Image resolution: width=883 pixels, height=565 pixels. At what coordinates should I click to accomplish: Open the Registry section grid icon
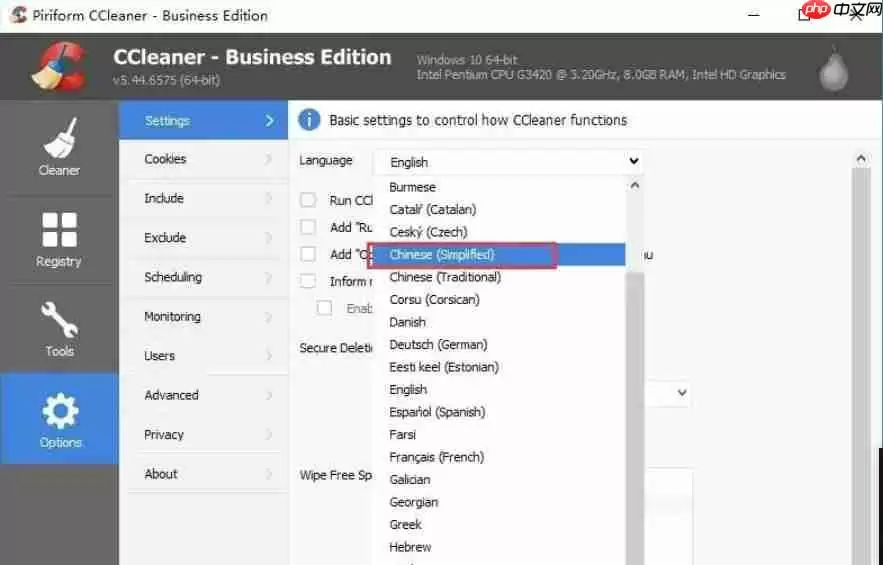pos(59,229)
